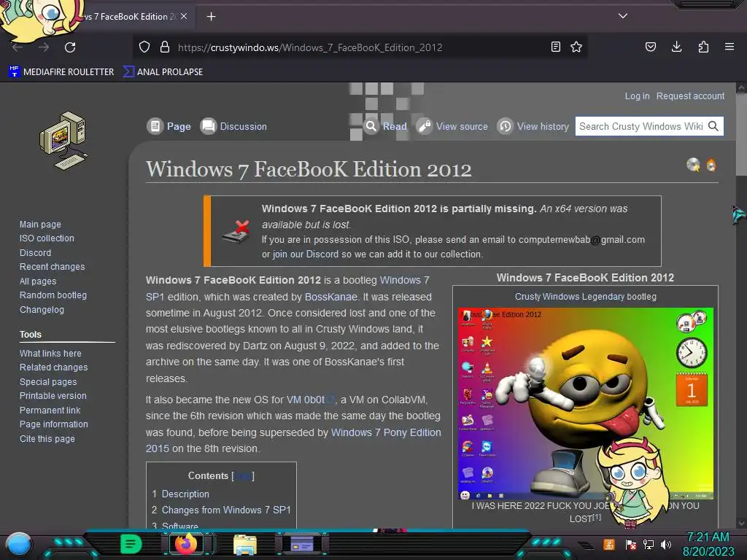
Task: Open the green notes app on taskbar
Action: 131,544
